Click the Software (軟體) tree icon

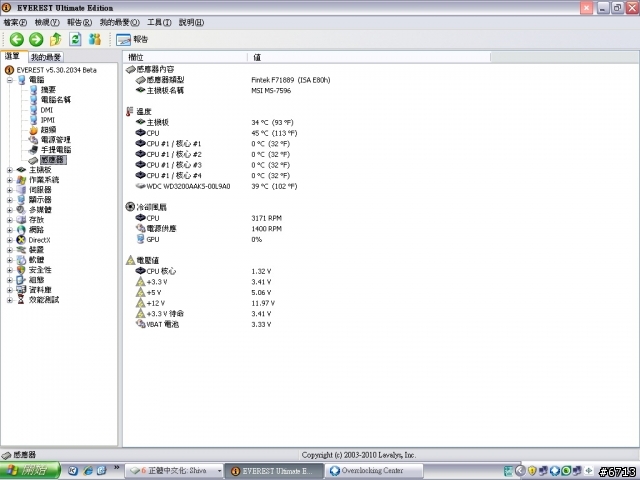pos(21,260)
